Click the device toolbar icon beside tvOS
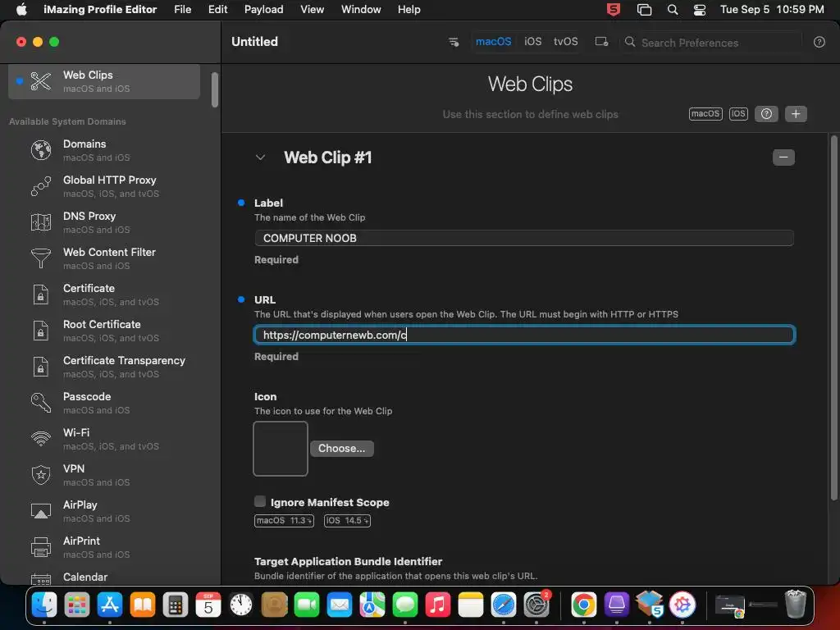The height and width of the screenshot is (630, 840). pyautogui.click(x=601, y=42)
